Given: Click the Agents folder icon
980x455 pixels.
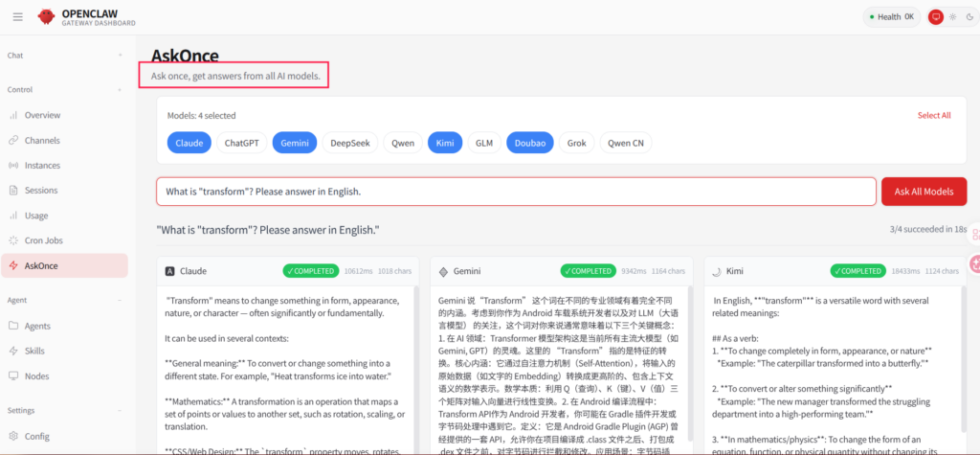Looking at the screenshot, I should pyautogui.click(x=13, y=326).
